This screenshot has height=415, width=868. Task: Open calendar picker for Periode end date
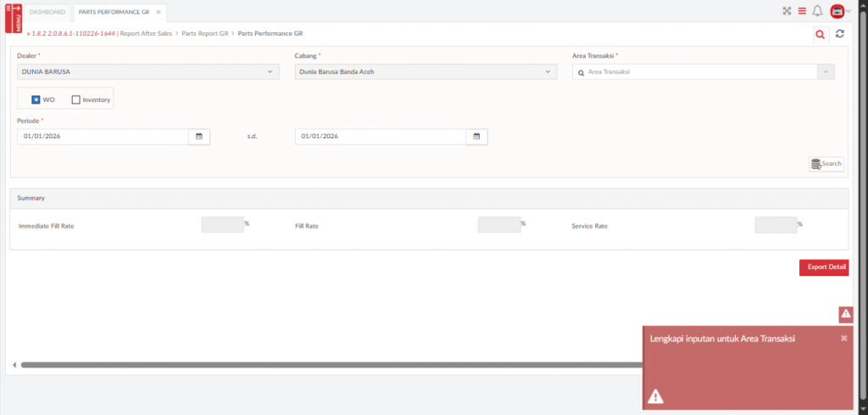pos(476,136)
